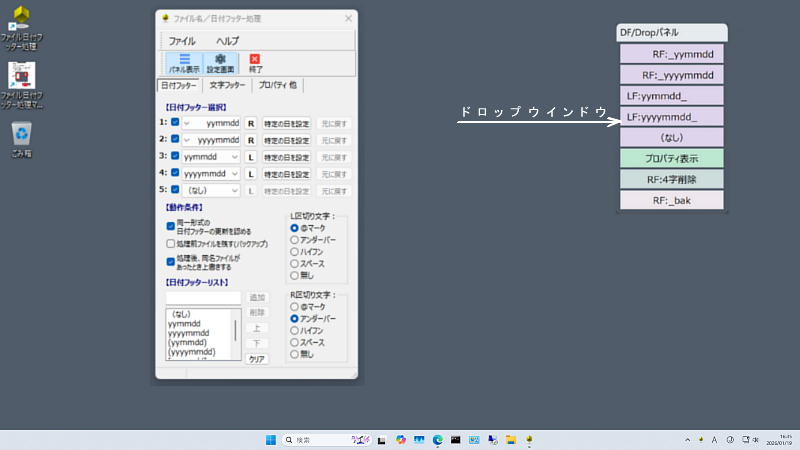Open the 設定画面 gear icon
This screenshot has height=450, width=800.
click(219, 64)
